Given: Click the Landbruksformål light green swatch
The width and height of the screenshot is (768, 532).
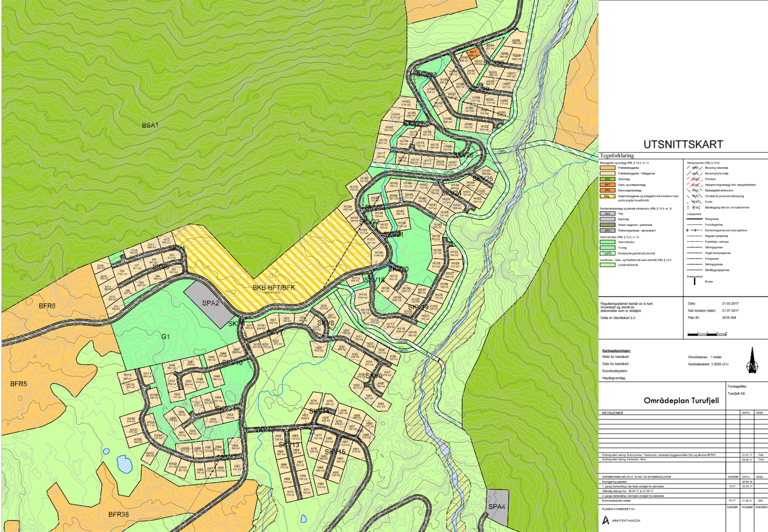Looking at the screenshot, I should coord(608,264).
